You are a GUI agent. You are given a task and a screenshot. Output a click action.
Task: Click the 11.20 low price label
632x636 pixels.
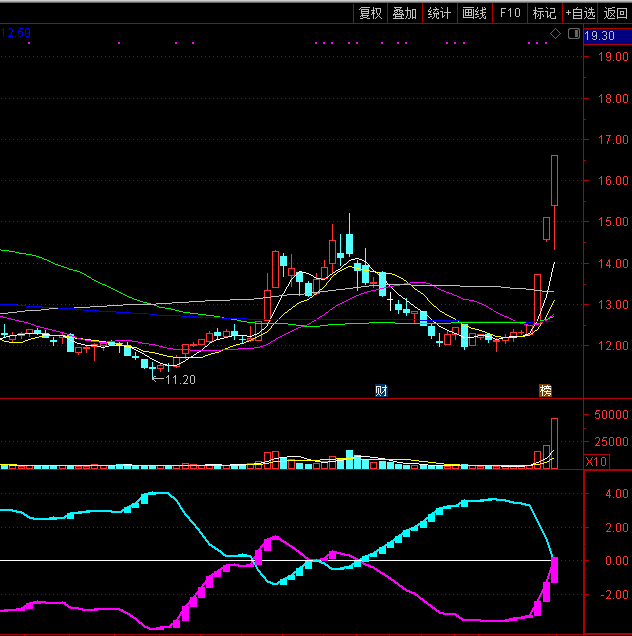(x=181, y=380)
